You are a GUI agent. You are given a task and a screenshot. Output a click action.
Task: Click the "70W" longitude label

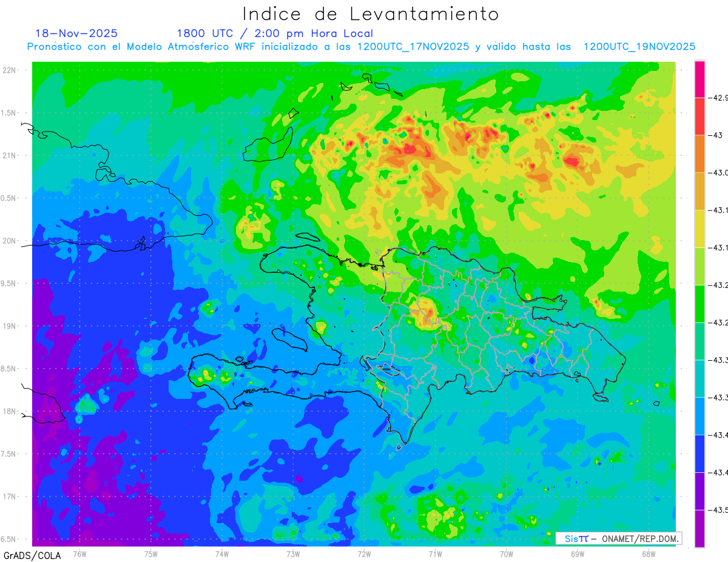point(507,553)
